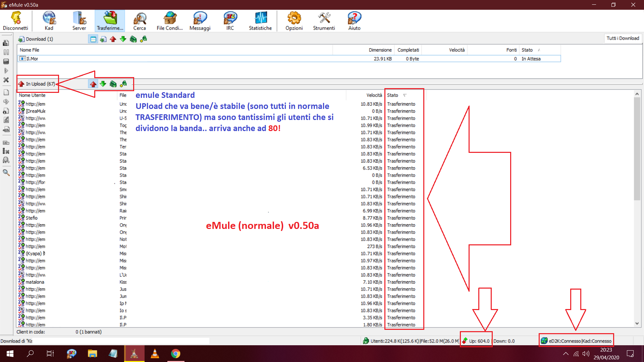Image resolution: width=644 pixels, height=362 pixels.
Task: Click the pause download sidebar icon
Action: (6, 52)
